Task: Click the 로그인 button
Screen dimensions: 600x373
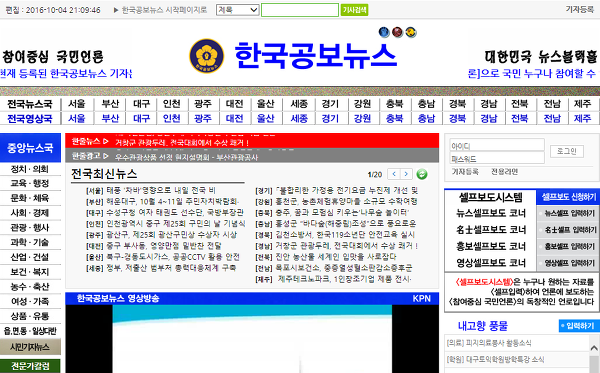Action: pos(567,151)
